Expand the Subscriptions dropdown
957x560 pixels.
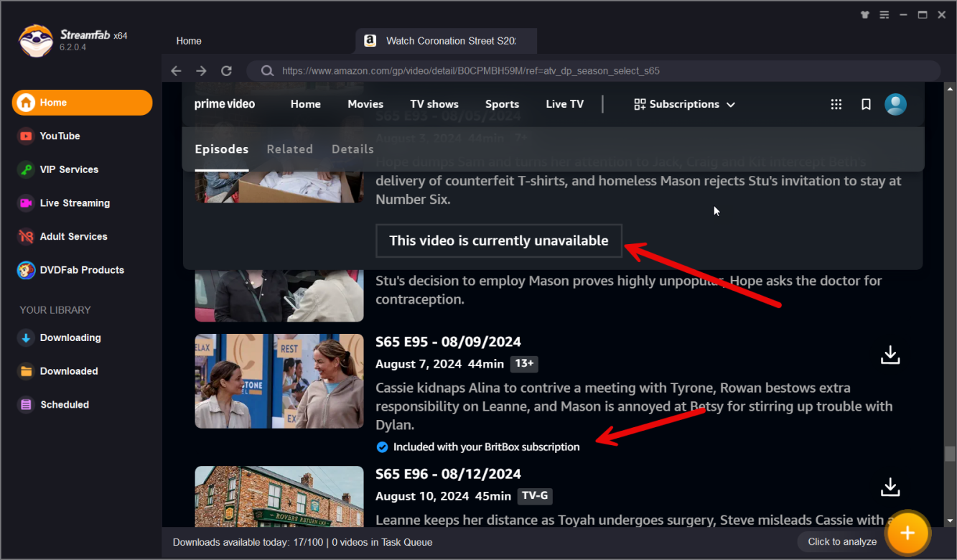684,104
